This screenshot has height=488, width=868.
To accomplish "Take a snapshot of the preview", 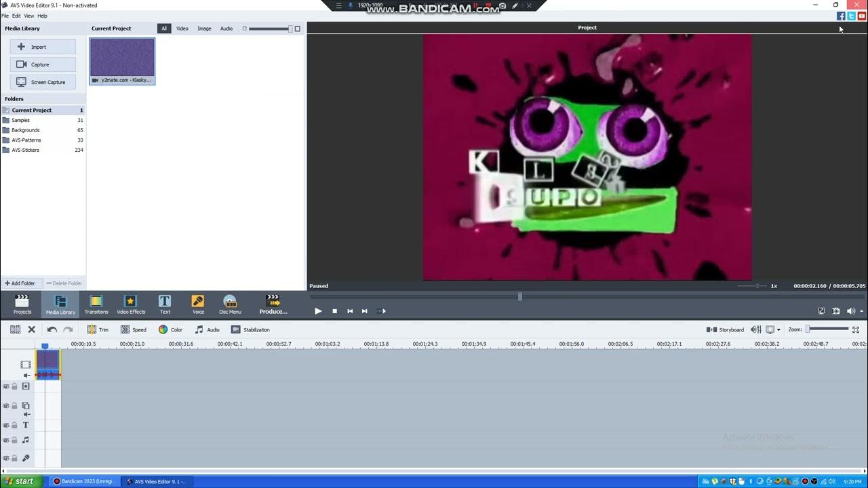I will click(836, 311).
